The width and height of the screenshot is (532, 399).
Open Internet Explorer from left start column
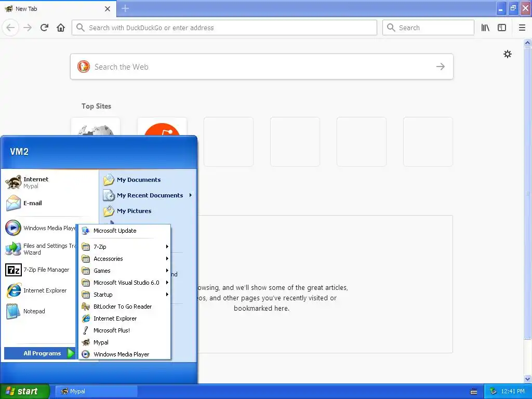click(x=40, y=290)
